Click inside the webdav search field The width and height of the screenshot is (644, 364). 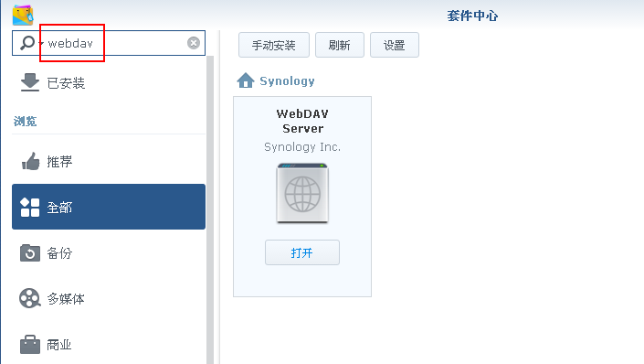(115, 43)
